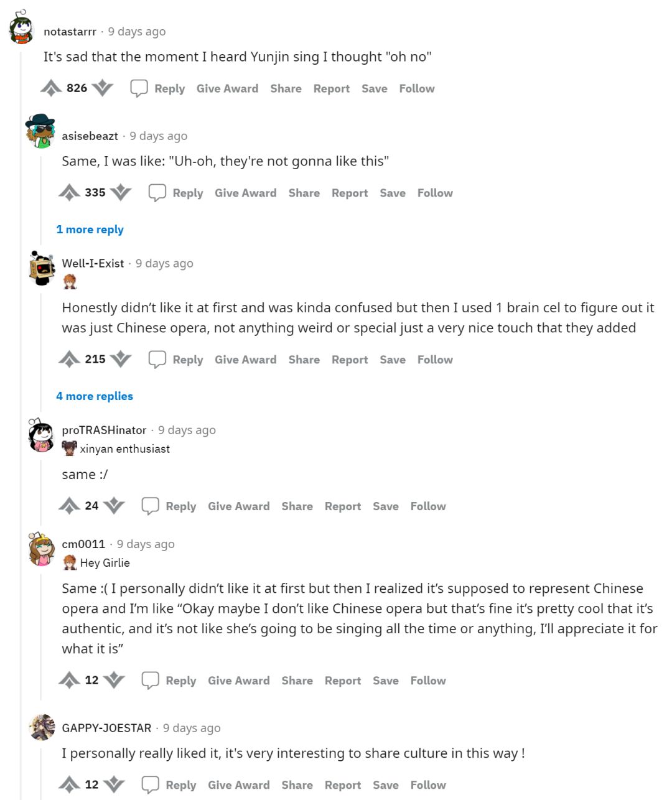Give Award to asisebeazt's comment
The width and height of the screenshot is (672, 800).
pyautogui.click(x=245, y=193)
